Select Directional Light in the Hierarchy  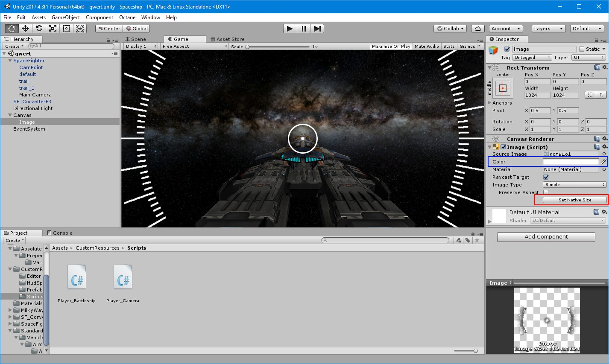click(33, 108)
